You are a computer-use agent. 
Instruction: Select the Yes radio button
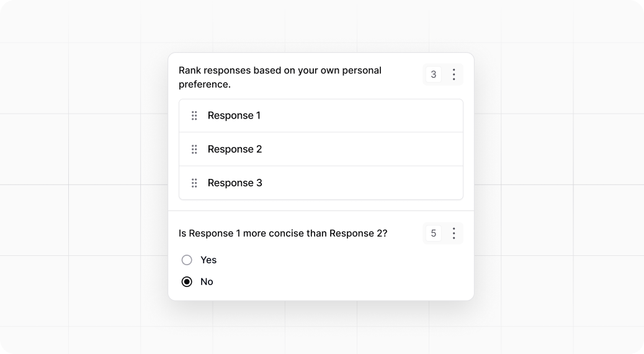click(187, 260)
